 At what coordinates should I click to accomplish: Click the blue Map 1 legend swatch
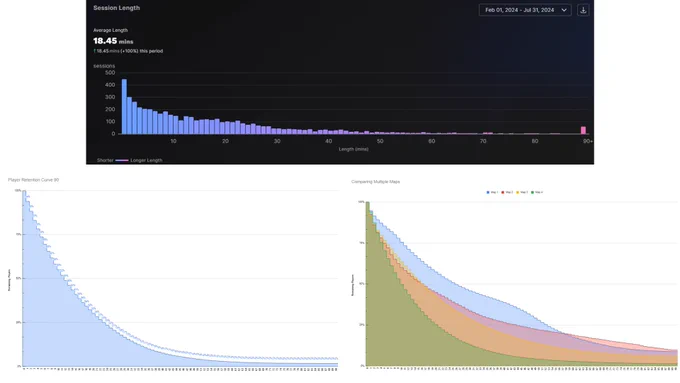click(x=488, y=192)
